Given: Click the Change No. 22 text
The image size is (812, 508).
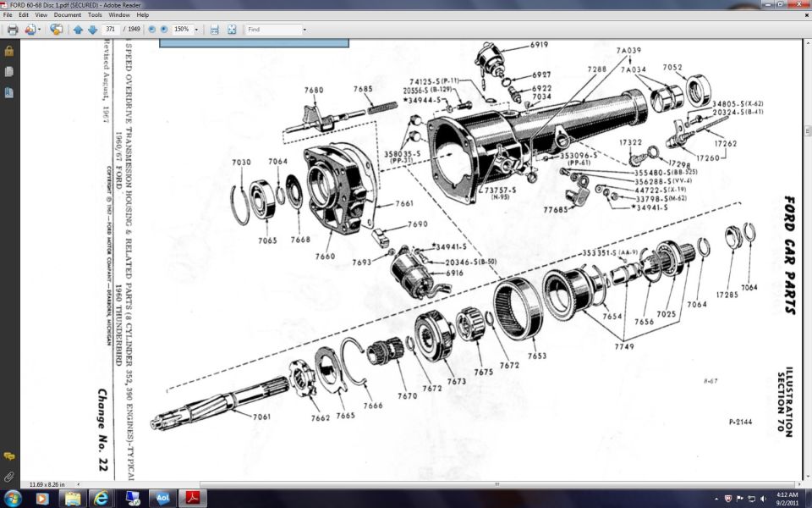Looking at the screenshot, I should [102, 430].
